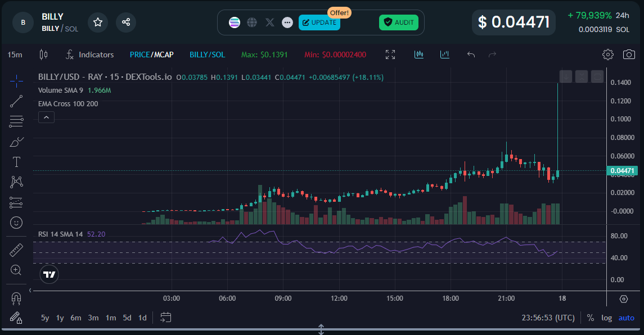Change the candlestick chart style

pyautogui.click(x=43, y=55)
